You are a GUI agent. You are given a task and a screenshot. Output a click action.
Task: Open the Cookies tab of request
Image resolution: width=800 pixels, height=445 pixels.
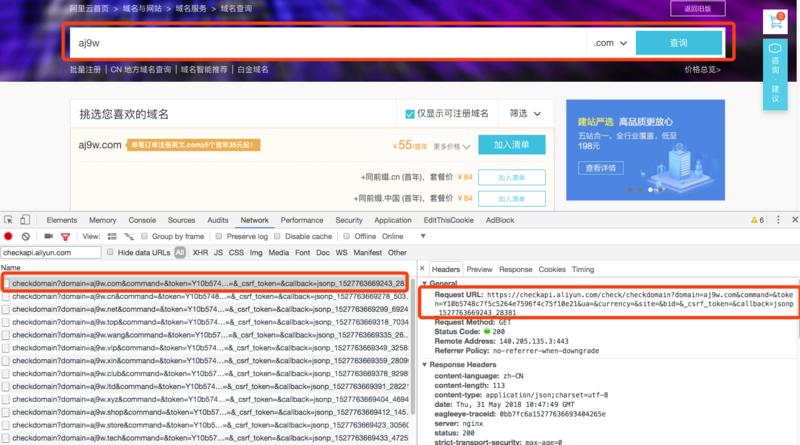[x=552, y=269]
